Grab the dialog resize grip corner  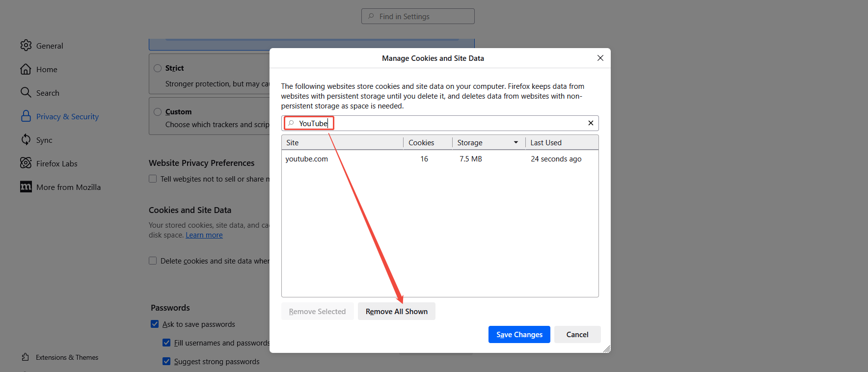[x=607, y=349]
